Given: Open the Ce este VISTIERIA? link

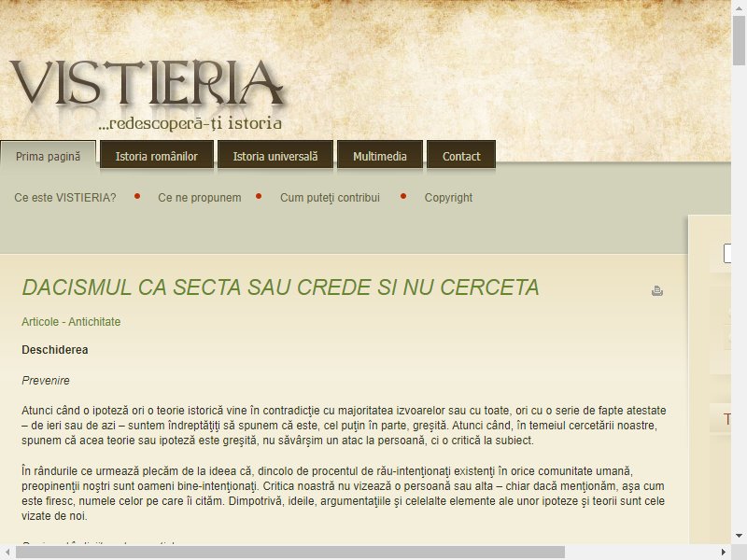Looking at the screenshot, I should pos(65,198).
